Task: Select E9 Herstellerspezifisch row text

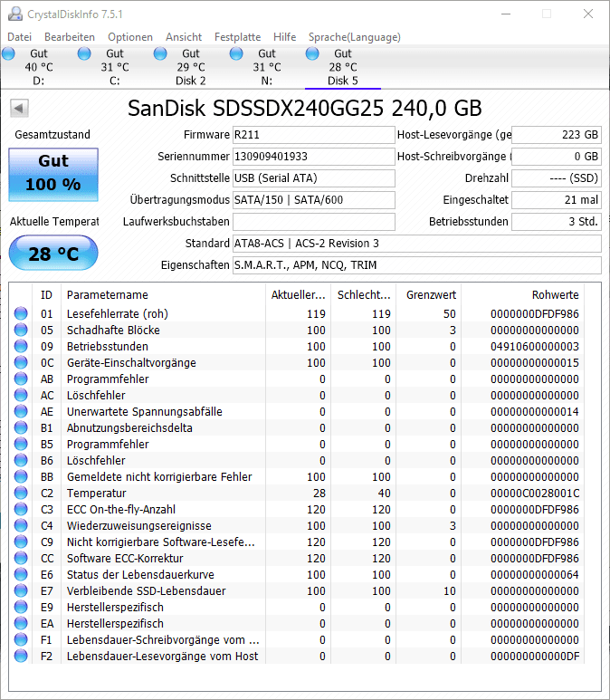Action: [x=115, y=607]
